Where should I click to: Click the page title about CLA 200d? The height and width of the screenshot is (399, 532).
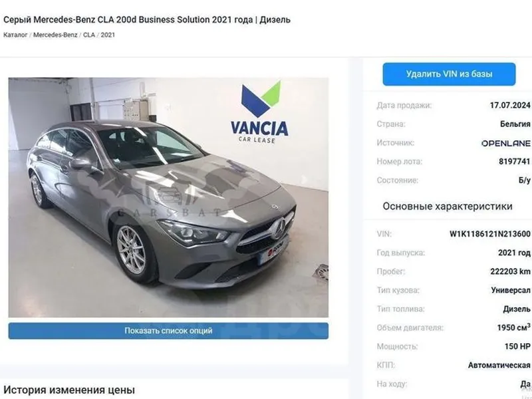(x=147, y=20)
